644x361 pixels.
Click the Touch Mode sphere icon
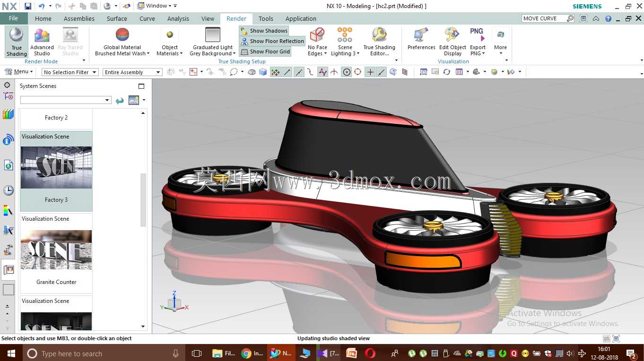tap(107, 6)
